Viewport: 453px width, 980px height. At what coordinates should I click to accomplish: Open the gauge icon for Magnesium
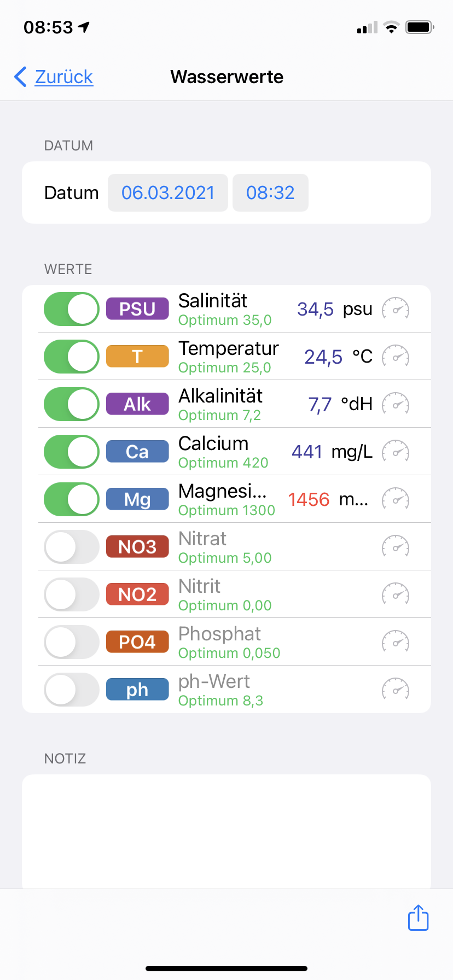pyautogui.click(x=395, y=499)
